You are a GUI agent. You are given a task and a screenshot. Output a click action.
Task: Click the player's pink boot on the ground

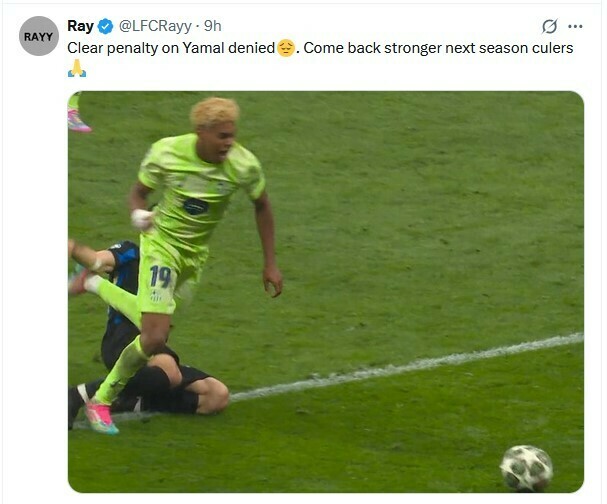click(101, 418)
